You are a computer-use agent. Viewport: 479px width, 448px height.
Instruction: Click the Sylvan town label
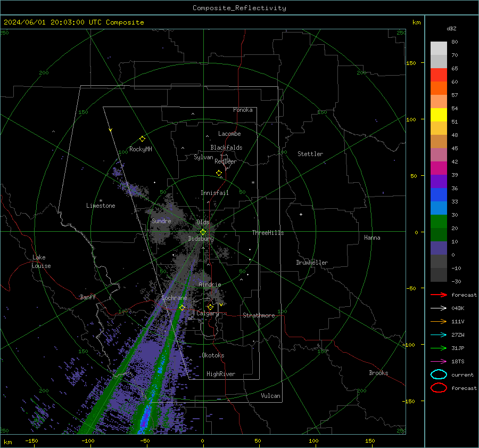click(x=203, y=157)
